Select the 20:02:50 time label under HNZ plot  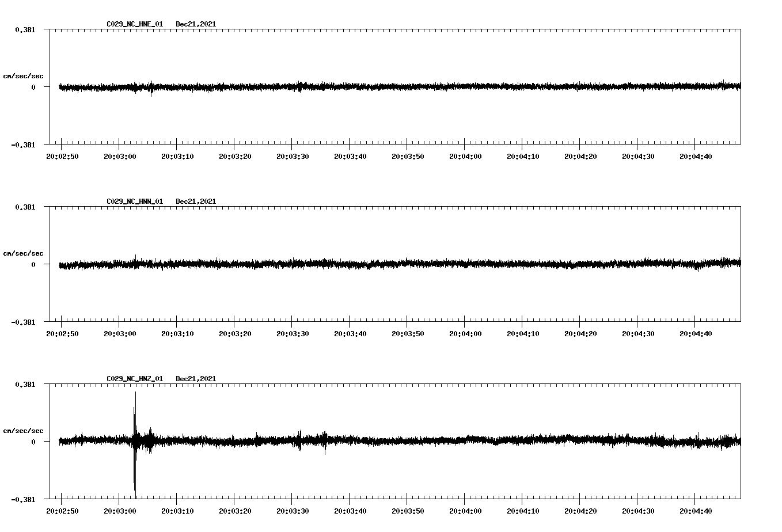(x=62, y=511)
